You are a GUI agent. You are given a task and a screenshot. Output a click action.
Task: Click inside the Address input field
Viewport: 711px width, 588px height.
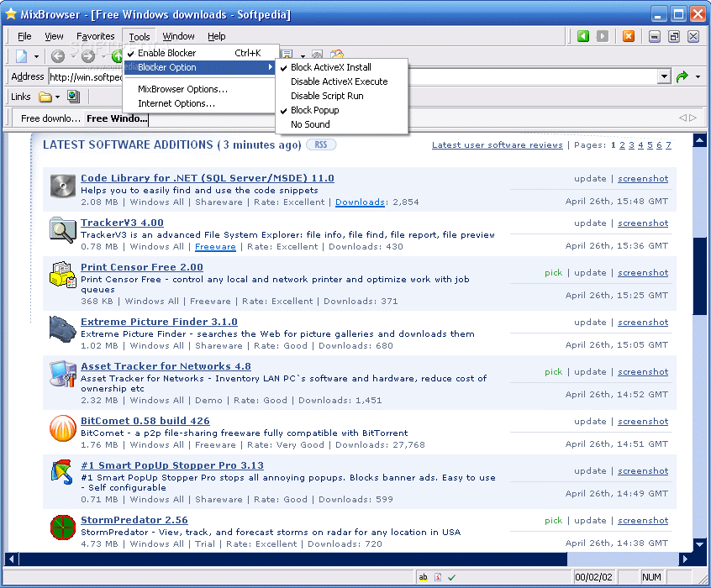[354, 76]
